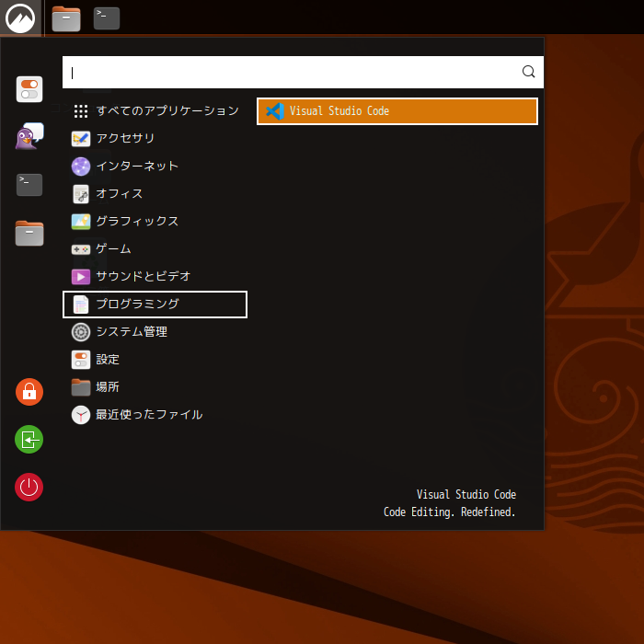Launch Visual Studio Code
Viewport: 644px width, 644px height.
397,111
